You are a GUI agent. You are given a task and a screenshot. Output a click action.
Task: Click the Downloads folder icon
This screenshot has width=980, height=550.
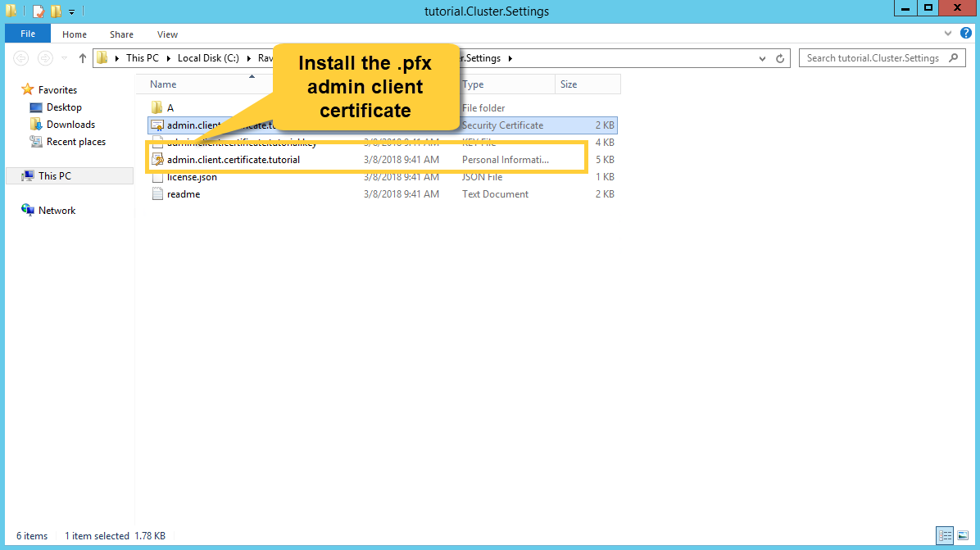36,125
